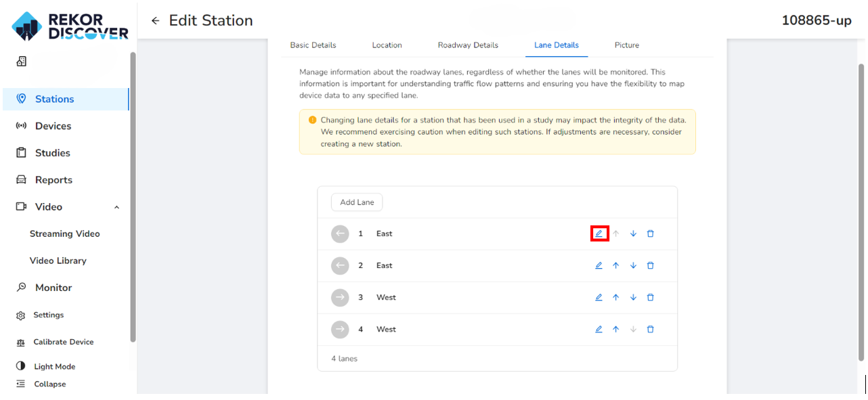Open Stations in sidebar

point(65,99)
